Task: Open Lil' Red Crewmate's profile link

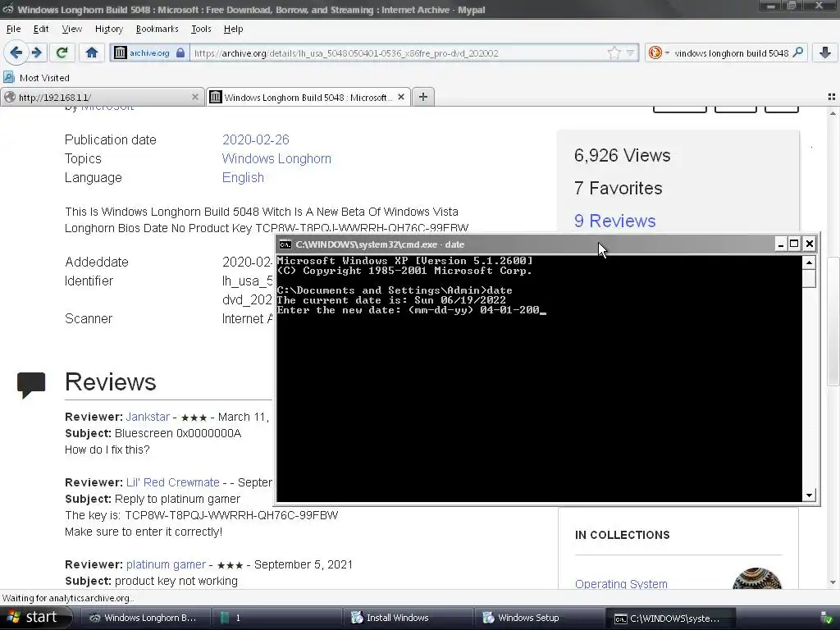Action: [x=172, y=482]
